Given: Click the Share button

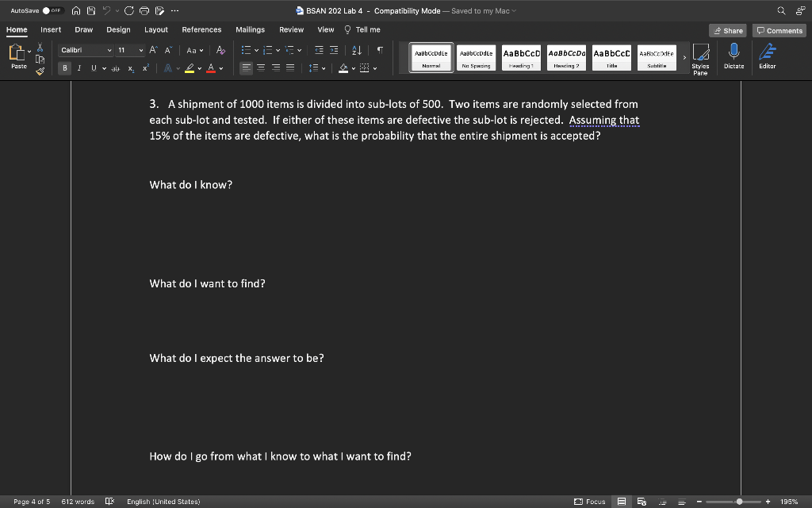Looking at the screenshot, I should (728, 31).
